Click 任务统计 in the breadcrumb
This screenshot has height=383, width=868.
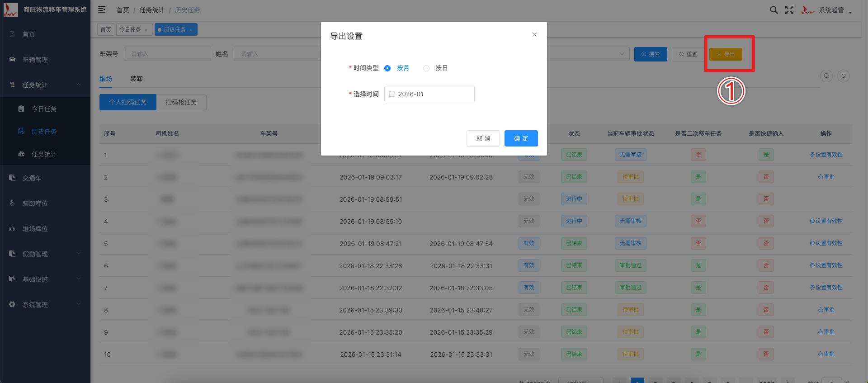coord(152,10)
